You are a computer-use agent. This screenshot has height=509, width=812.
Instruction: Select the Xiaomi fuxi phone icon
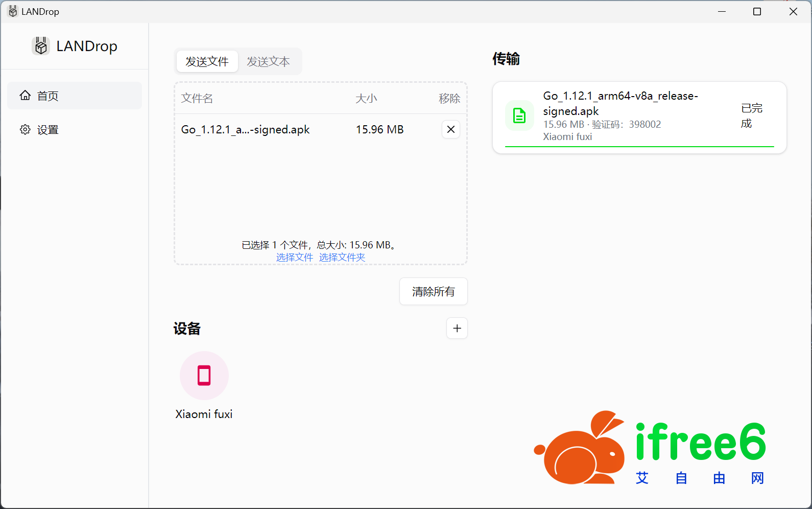[x=204, y=376]
